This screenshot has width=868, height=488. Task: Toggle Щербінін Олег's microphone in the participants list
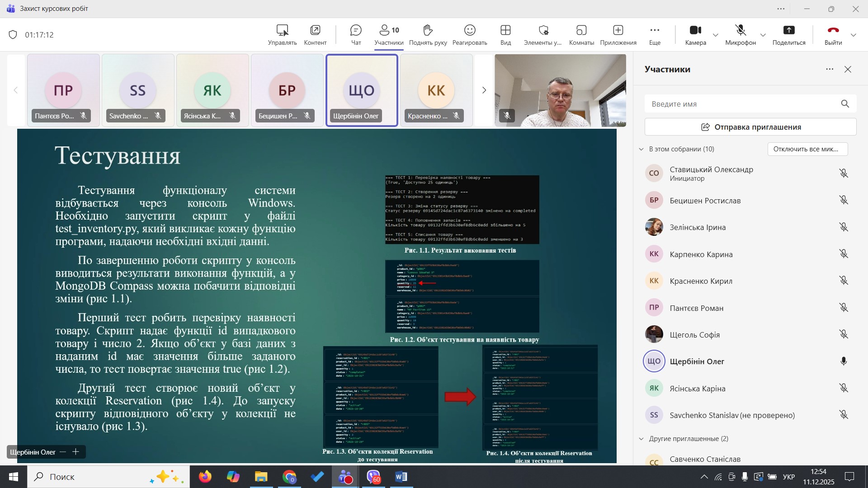tap(843, 361)
